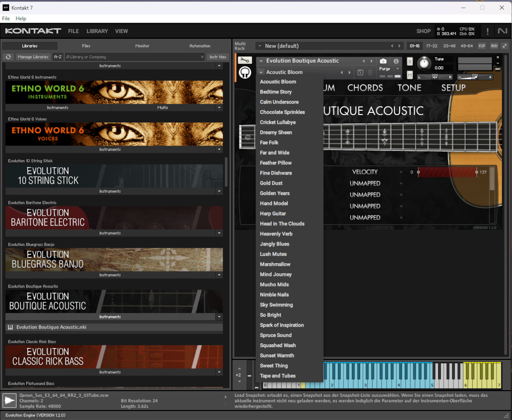Viewport: 512px width, 420px height.
Task: Open the Multi Rack preset dropdown arrow
Action: click(x=259, y=46)
